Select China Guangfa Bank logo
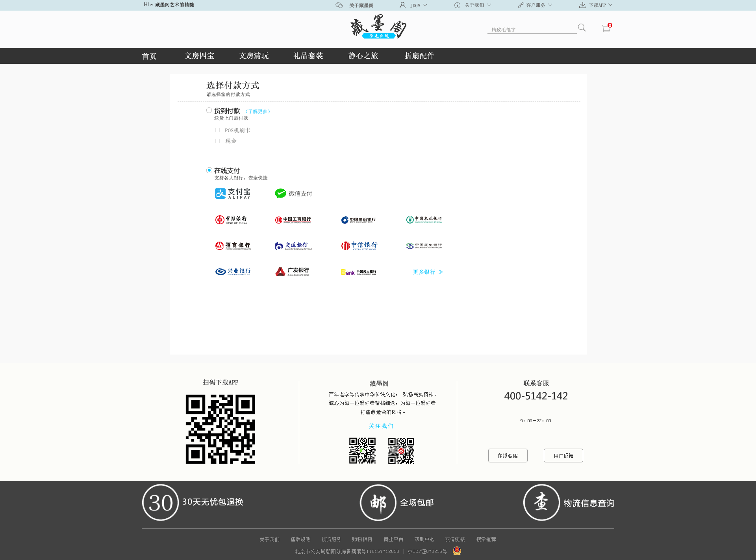Screen dimensions: 756x560 click(292, 272)
